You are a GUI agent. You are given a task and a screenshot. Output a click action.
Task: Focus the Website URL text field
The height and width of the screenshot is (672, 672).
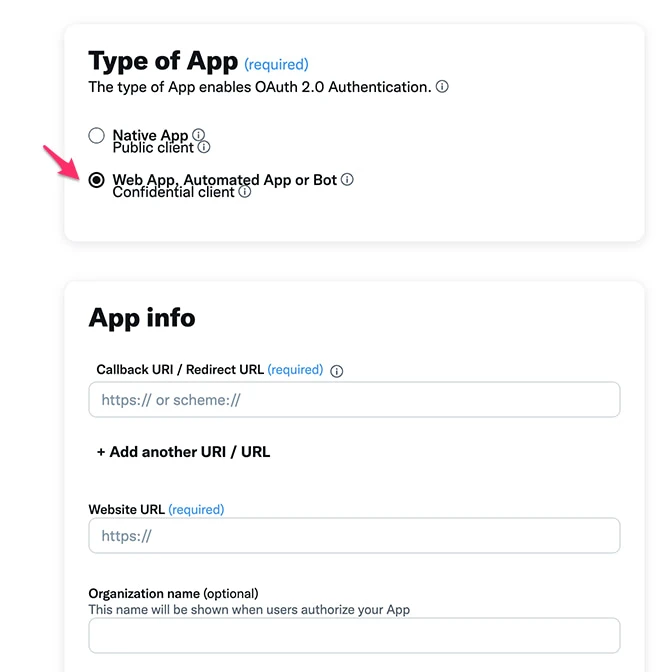pos(354,536)
